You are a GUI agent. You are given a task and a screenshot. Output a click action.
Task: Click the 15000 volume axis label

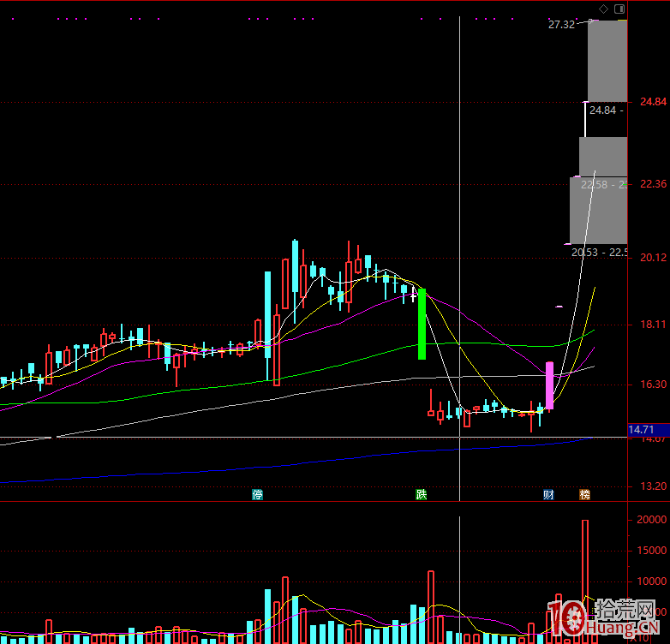[652, 551]
